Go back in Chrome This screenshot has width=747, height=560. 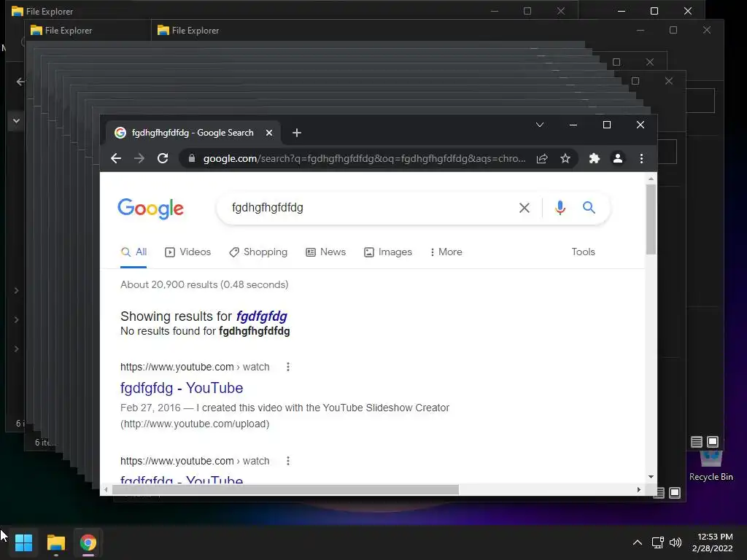click(116, 158)
